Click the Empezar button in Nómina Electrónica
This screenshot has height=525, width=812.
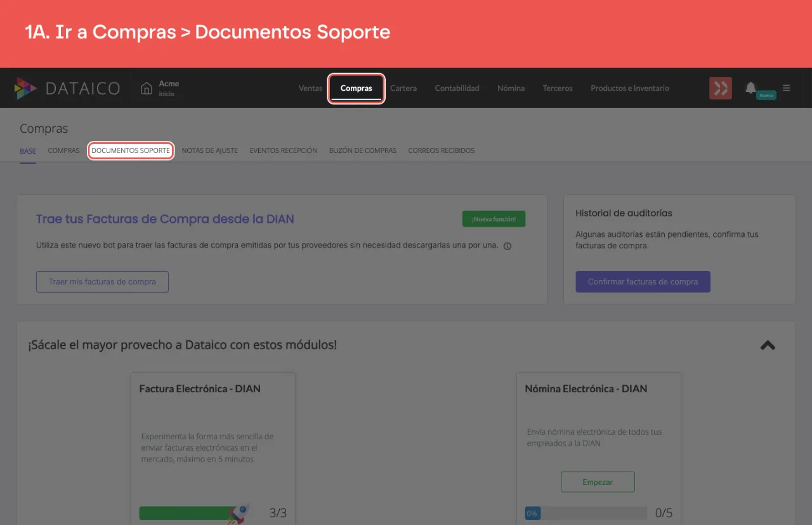[x=598, y=482]
